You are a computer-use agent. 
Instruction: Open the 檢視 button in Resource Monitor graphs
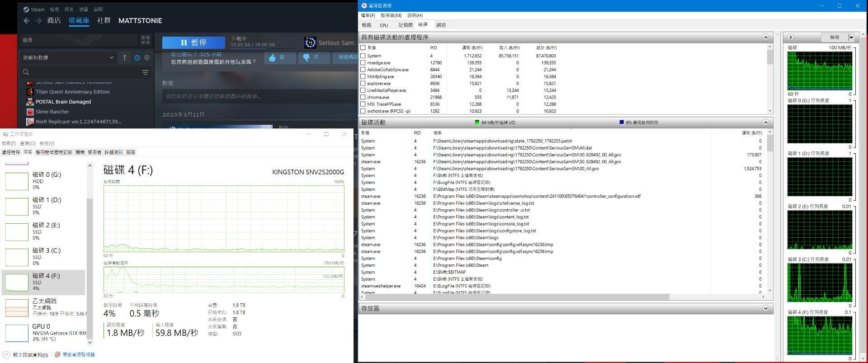835,37
